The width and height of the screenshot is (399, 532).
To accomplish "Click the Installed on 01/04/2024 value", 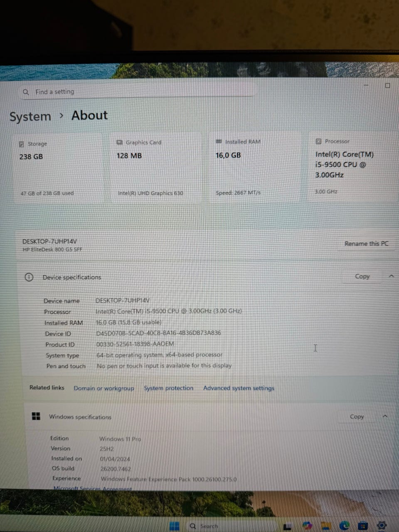I will coord(115,459).
